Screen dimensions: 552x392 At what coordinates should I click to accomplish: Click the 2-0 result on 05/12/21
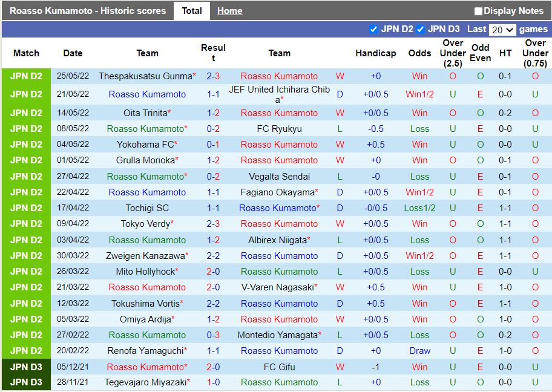coord(213,367)
